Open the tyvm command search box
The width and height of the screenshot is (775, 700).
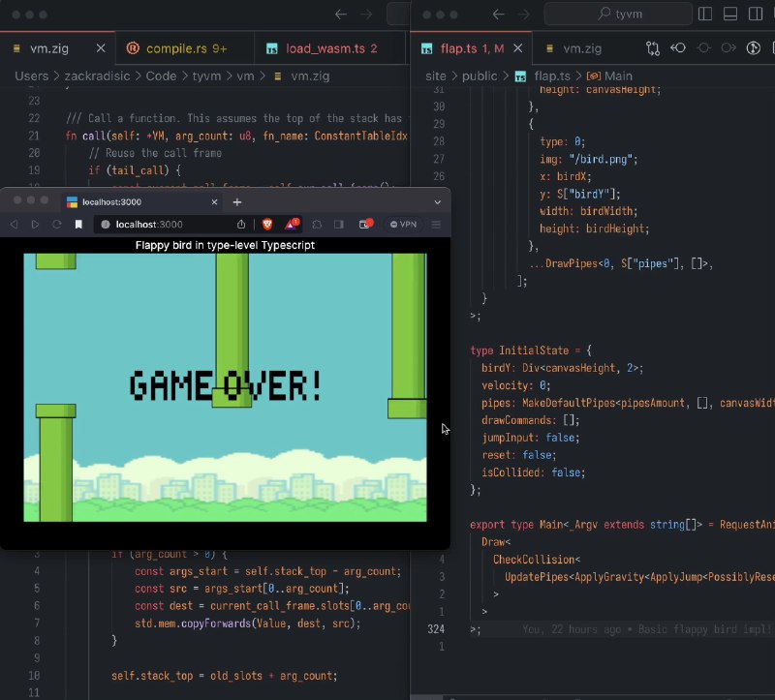pos(618,14)
